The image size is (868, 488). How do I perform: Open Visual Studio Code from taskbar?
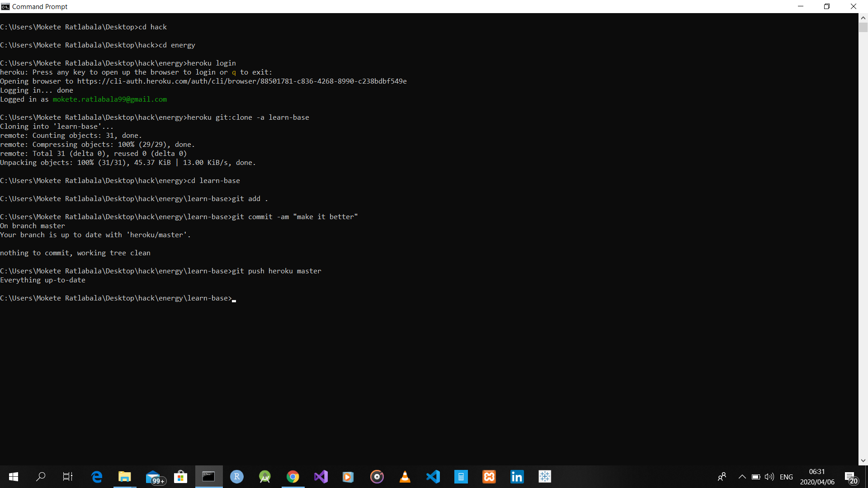[x=433, y=477]
